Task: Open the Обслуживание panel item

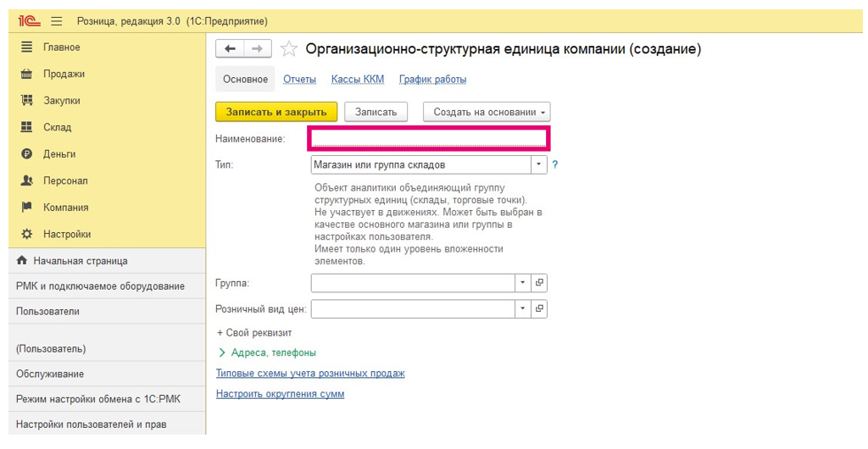Action: click(x=108, y=374)
